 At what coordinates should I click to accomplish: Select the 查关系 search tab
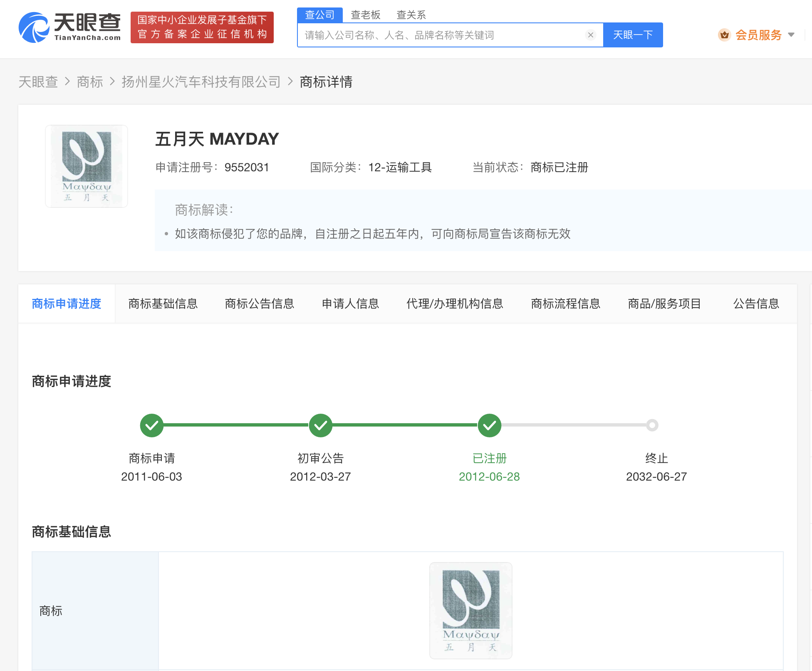[411, 15]
